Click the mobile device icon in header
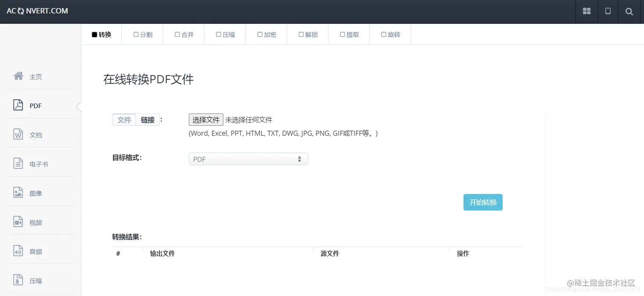Screen dimensions: 644x296 click(x=608, y=12)
